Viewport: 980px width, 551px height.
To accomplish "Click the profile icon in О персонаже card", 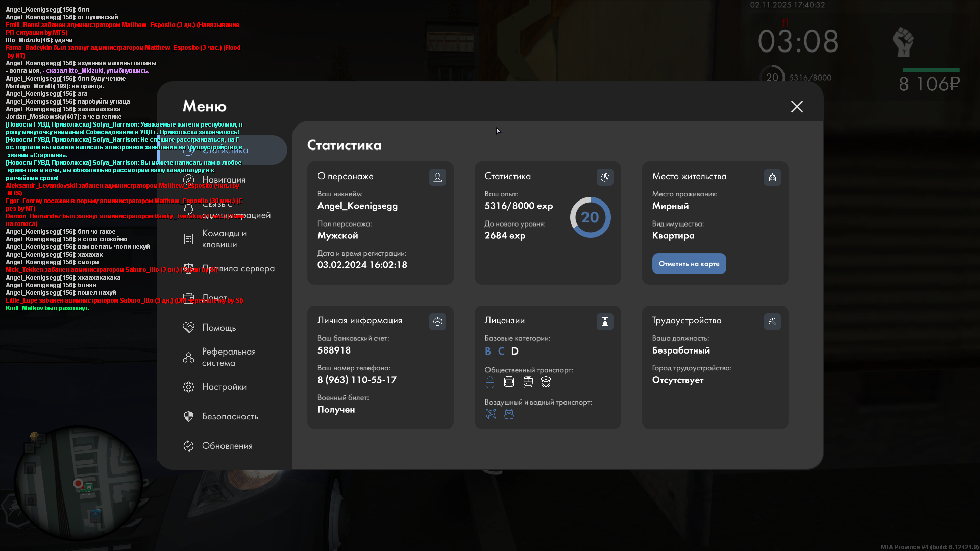I will click(437, 177).
